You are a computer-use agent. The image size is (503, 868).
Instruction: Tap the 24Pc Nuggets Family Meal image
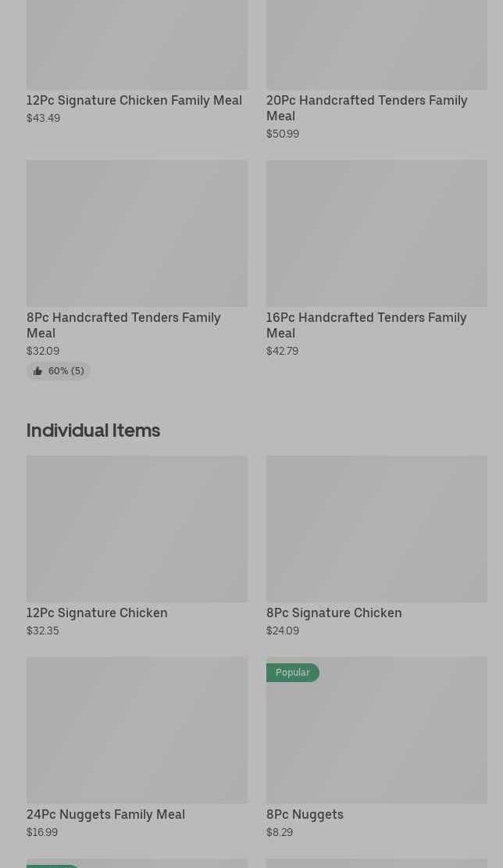click(x=137, y=730)
